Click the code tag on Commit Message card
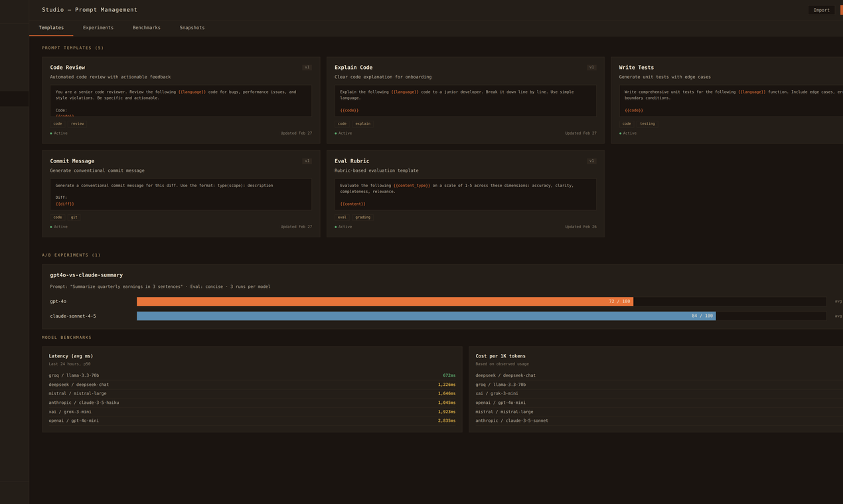 (58, 217)
